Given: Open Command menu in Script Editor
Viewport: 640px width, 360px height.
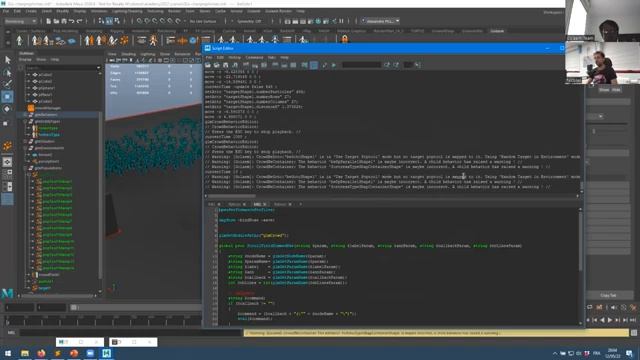Looking at the screenshot, I should 254,58.
